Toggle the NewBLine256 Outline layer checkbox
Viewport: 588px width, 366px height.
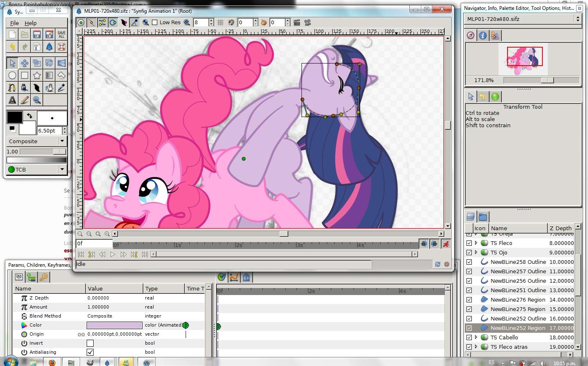(x=469, y=281)
